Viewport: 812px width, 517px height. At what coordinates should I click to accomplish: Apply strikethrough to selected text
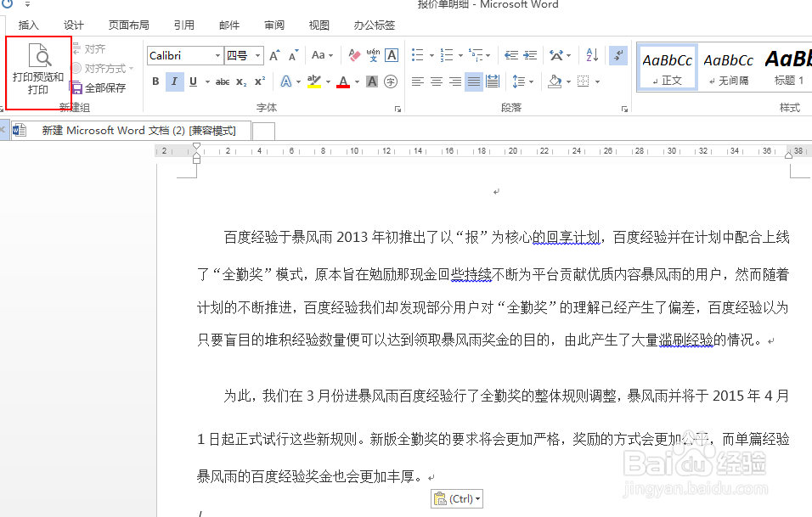(x=223, y=81)
